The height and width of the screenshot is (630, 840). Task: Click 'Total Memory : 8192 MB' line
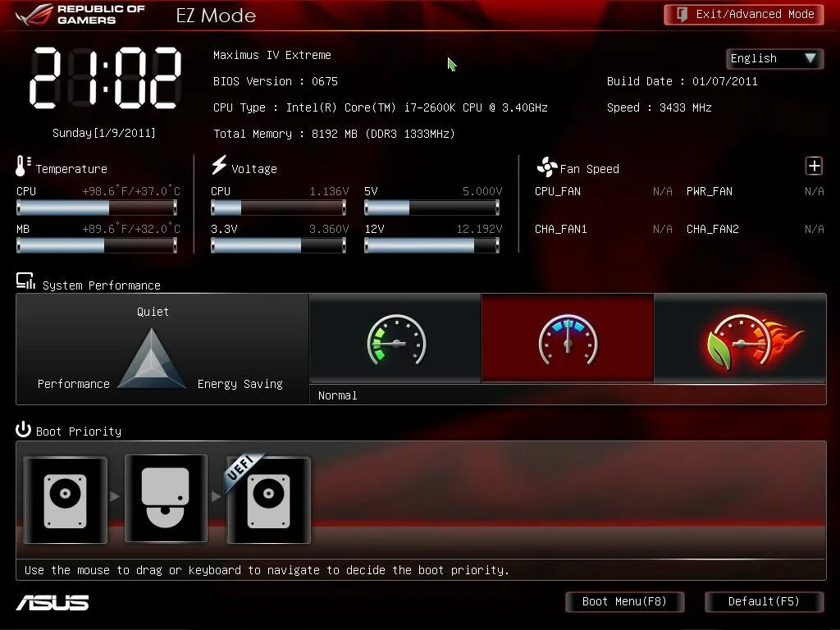pos(335,134)
